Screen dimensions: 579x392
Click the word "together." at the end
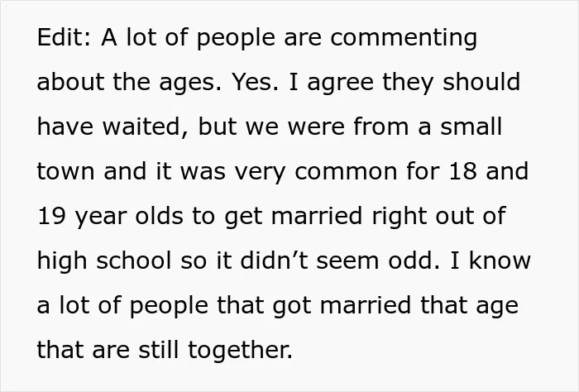241,351
